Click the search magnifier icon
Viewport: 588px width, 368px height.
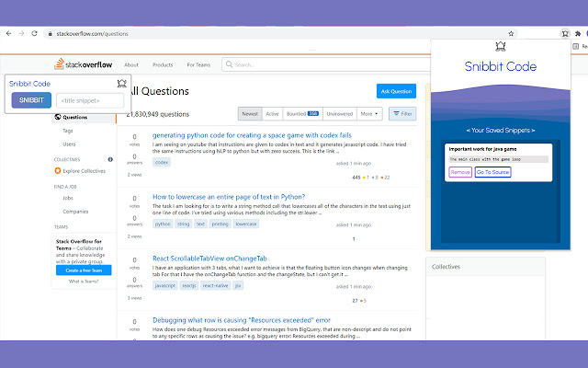[x=229, y=64]
